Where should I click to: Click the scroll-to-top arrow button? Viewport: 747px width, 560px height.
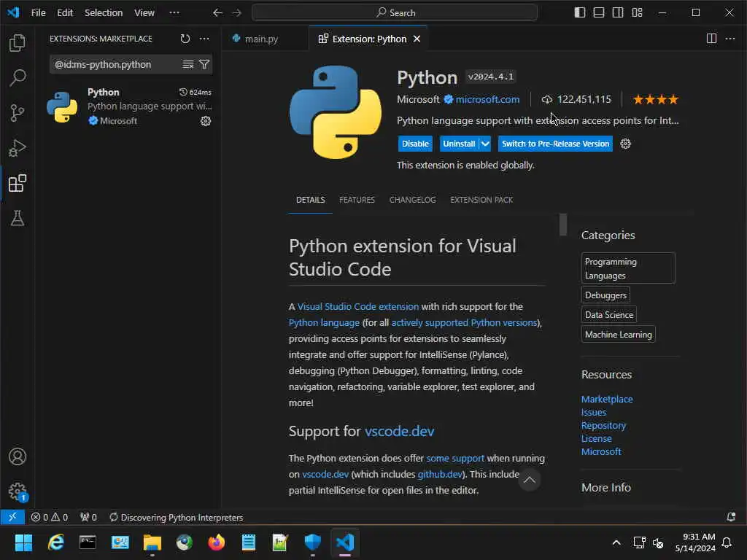coord(530,480)
